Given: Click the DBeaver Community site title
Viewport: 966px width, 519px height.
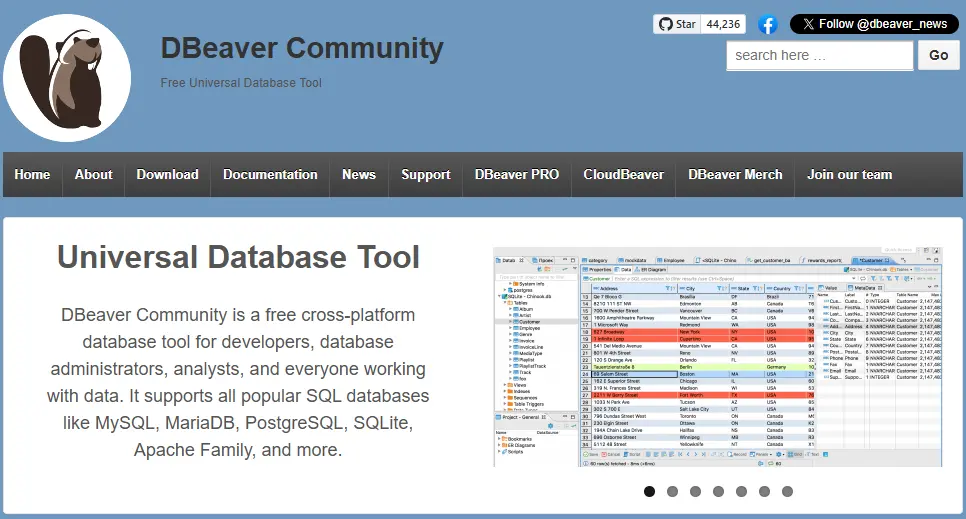Looking at the screenshot, I should point(302,48).
